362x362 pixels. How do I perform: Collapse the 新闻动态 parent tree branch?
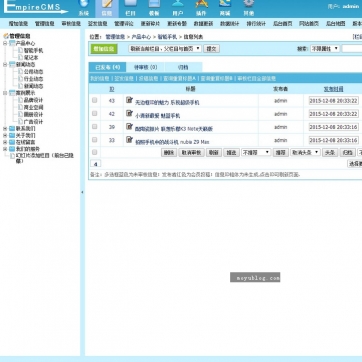tap(5, 64)
